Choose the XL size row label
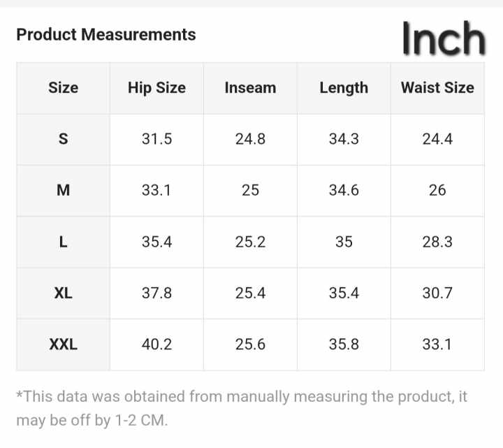 (x=63, y=293)
